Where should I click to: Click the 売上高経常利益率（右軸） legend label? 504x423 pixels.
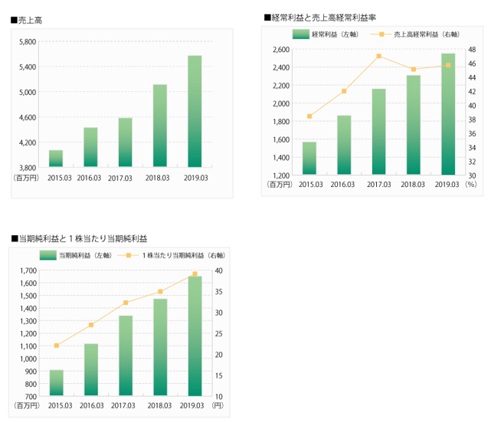(x=427, y=34)
